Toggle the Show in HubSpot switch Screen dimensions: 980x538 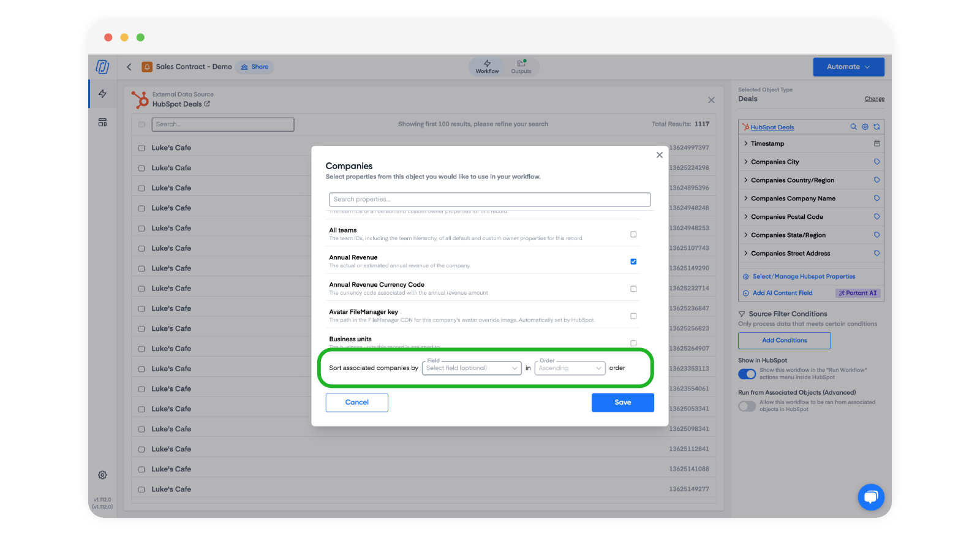coord(747,374)
